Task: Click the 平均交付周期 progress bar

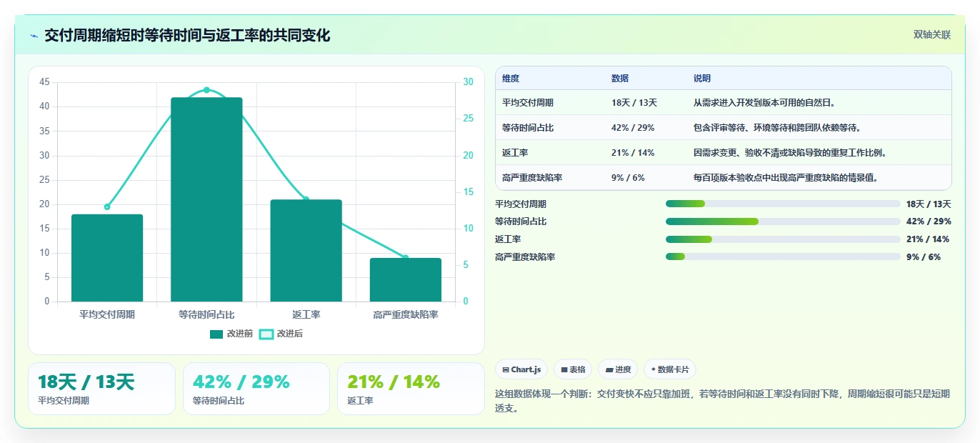Action: pos(783,204)
